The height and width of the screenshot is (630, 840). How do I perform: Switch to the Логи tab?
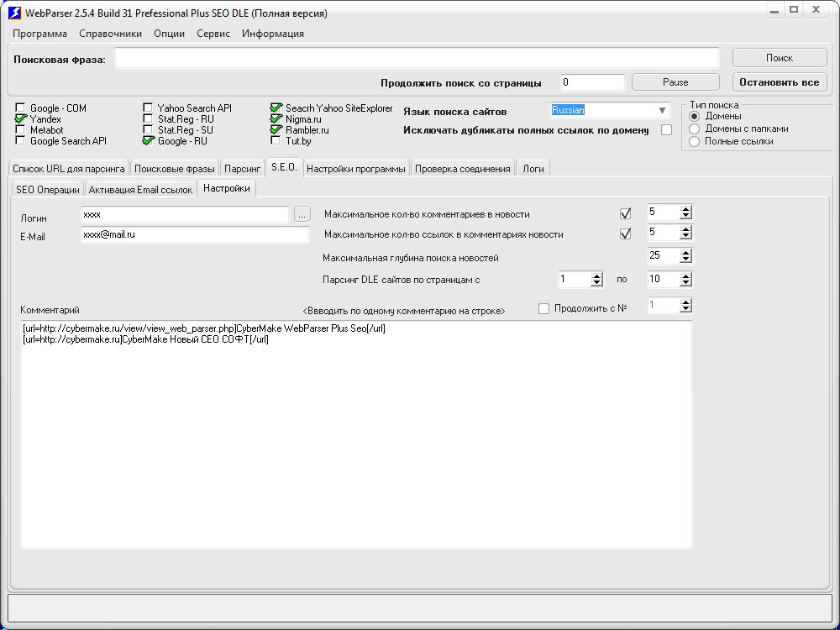click(x=533, y=168)
